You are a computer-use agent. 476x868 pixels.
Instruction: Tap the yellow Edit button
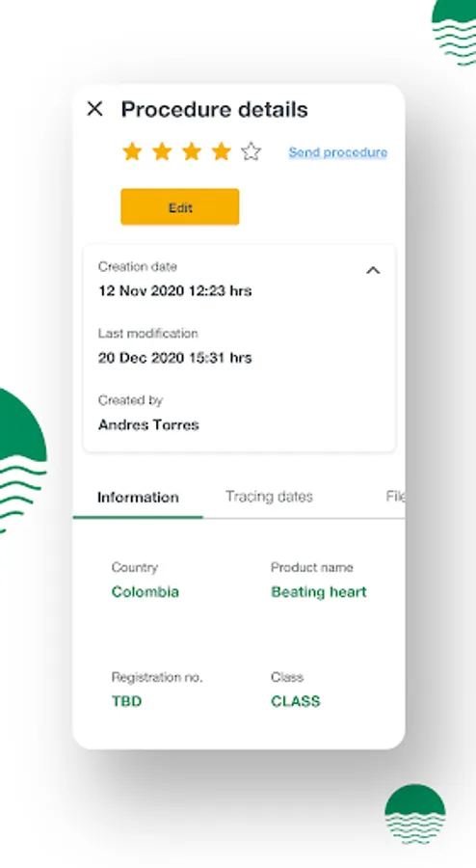(x=180, y=207)
